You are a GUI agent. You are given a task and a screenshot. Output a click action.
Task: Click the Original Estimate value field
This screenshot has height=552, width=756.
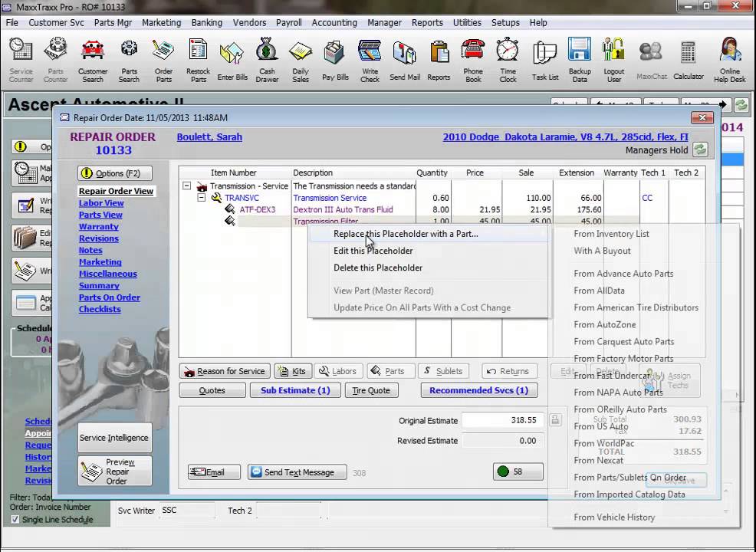[x=502, y=420]
